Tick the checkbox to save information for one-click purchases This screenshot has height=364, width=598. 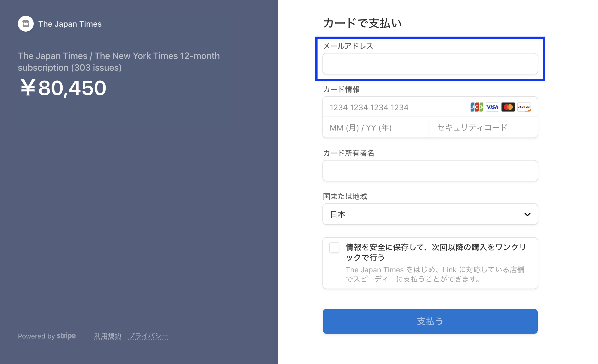pyautogui.click(x=334, y=248)
